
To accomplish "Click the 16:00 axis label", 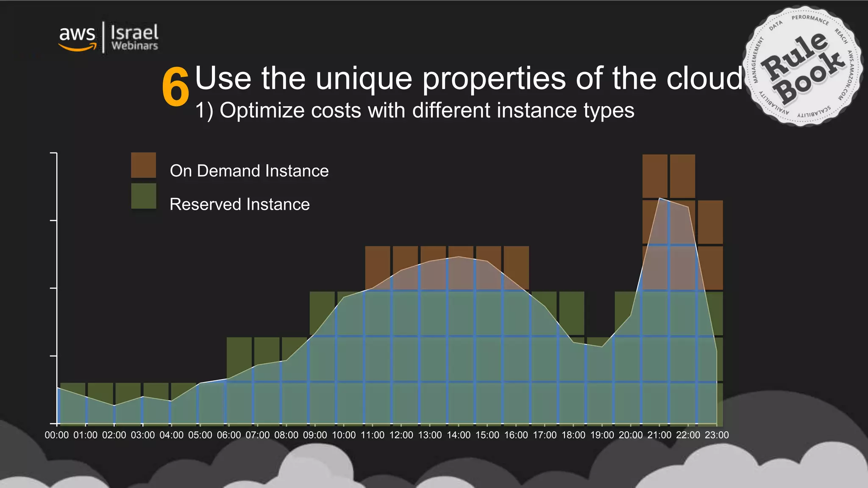I will [516, 435].
